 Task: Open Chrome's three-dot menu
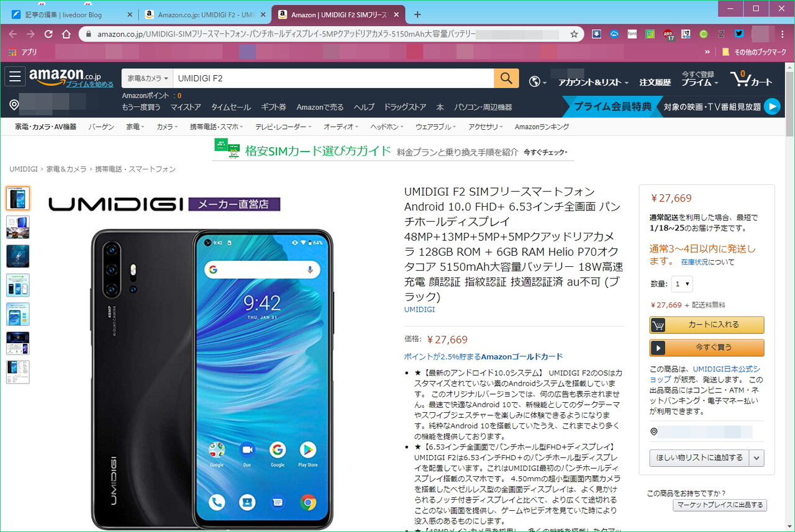click(x=784, y=34)
